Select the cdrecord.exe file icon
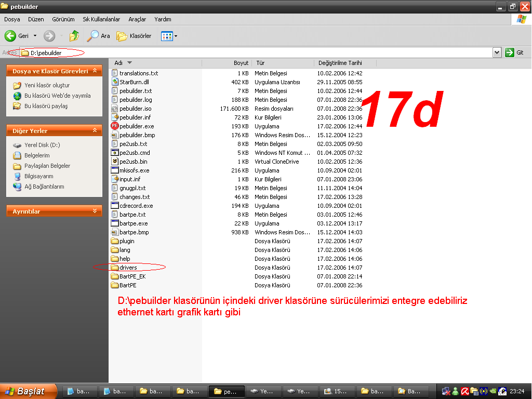 click(x=115, y=206)
